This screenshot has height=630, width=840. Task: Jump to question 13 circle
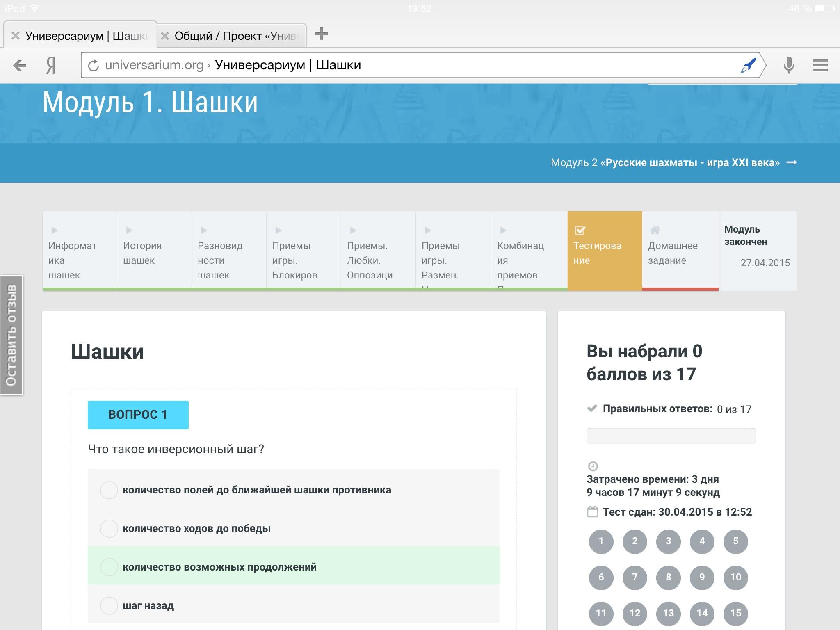coord(669,614)
